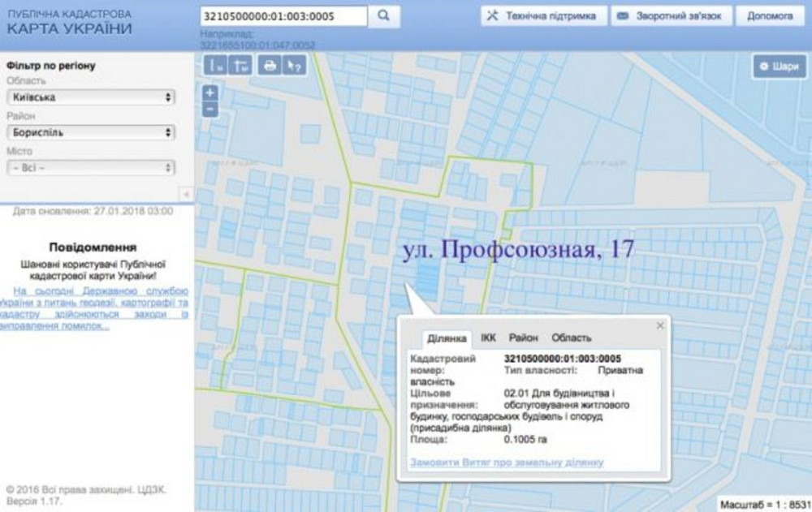The image size is (812, 512).
Task: Open the Місто dropdown set to Всі
Action: click(92, 170)
